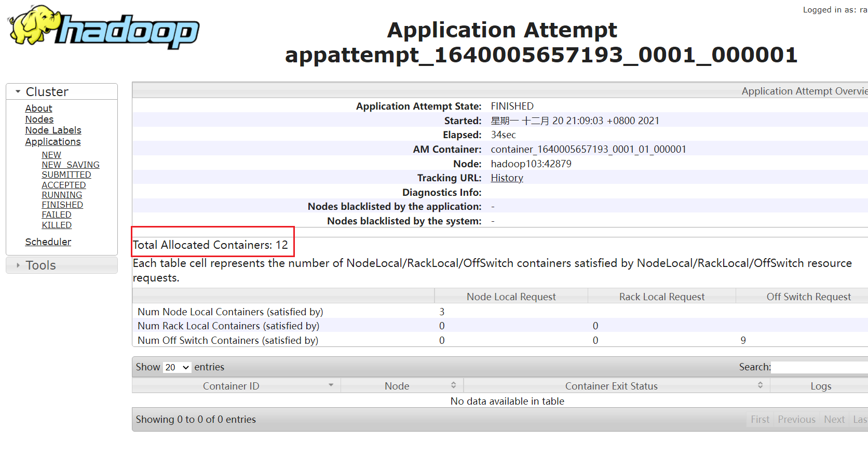
Task: Open the Scheduler page
Action: point(48,242)
